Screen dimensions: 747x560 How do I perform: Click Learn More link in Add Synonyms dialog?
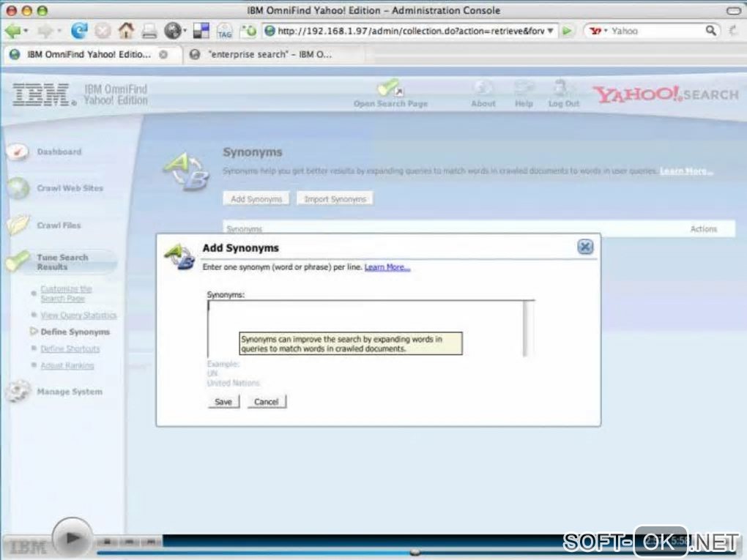(x=387, y=267)
